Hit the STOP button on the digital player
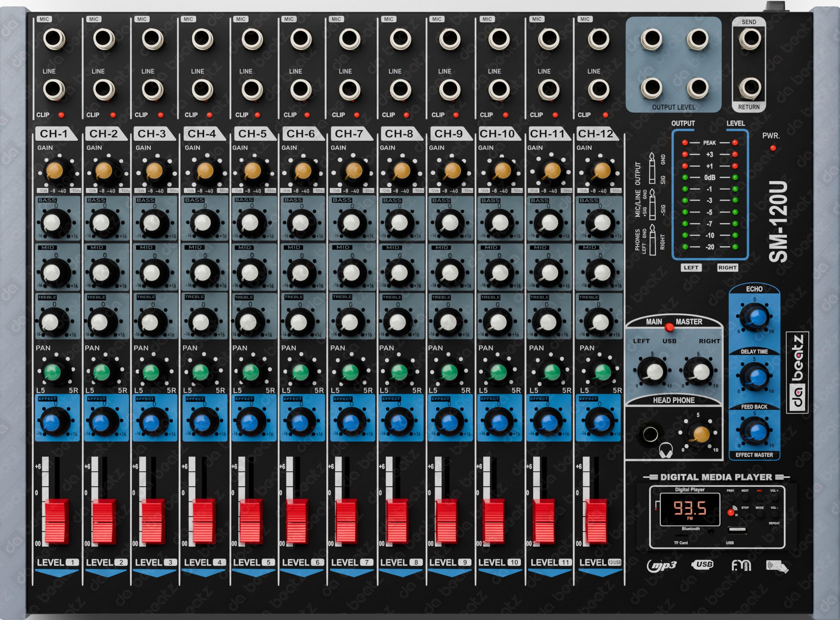 point(745,514)
